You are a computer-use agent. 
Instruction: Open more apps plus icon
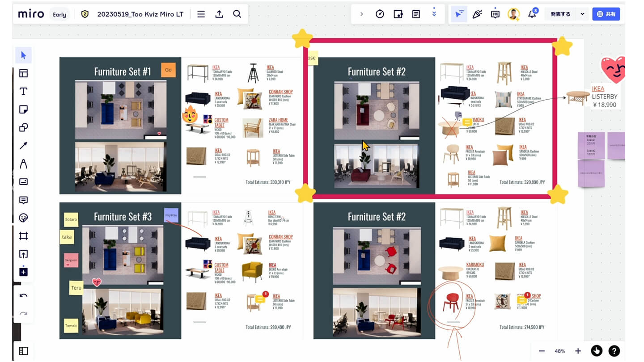point(24,272)
